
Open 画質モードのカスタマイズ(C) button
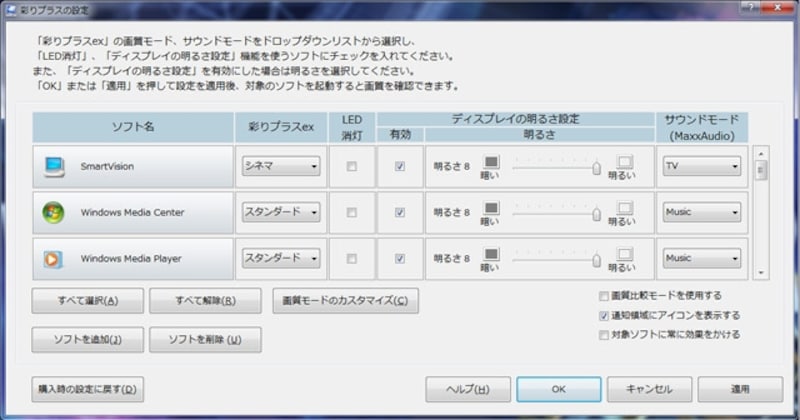(345, 301)
